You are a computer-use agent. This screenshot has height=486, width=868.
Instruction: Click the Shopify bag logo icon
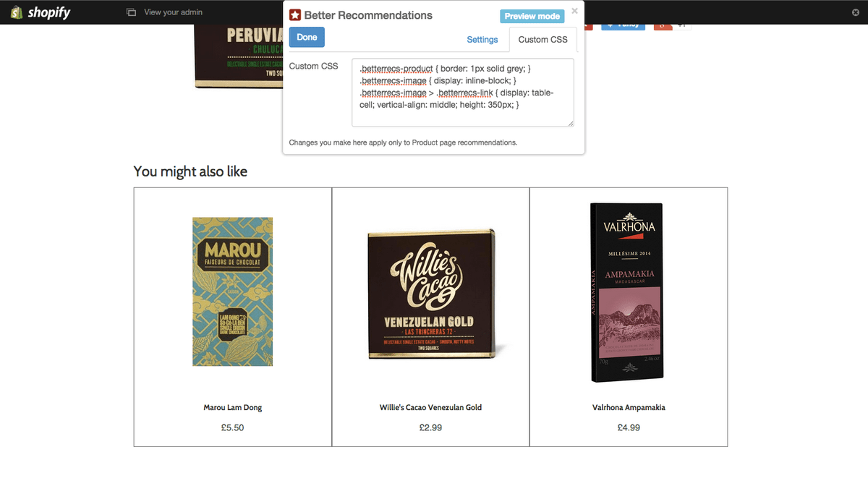17,12
